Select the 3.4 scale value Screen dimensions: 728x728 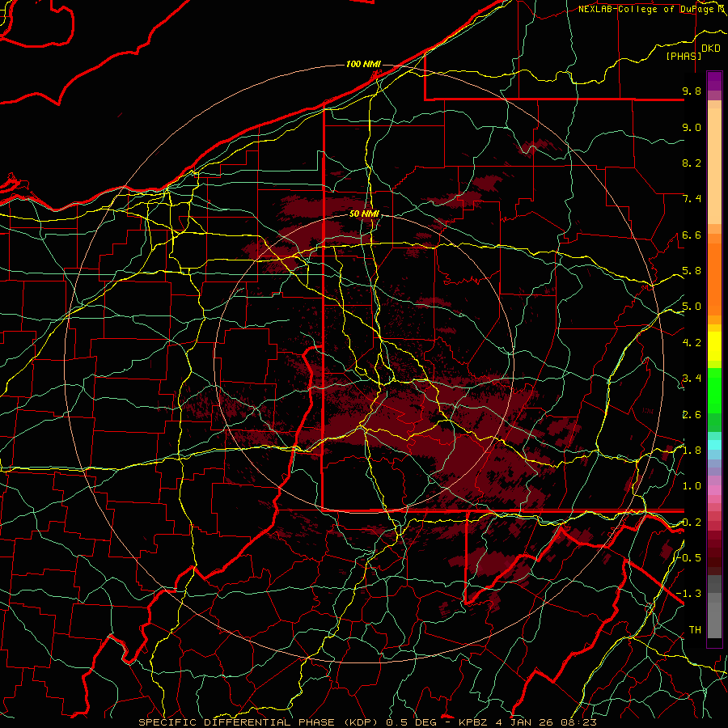tap(692, 379)
